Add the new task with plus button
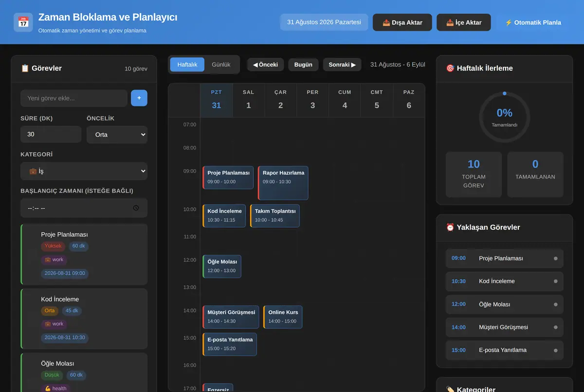The image size is (584, 392). click(139, 98)
